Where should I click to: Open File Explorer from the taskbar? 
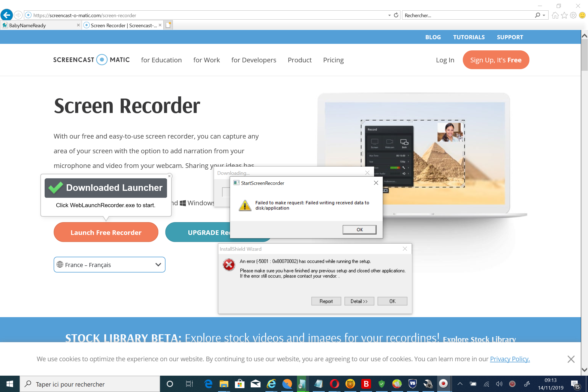[x=224, y=384]
